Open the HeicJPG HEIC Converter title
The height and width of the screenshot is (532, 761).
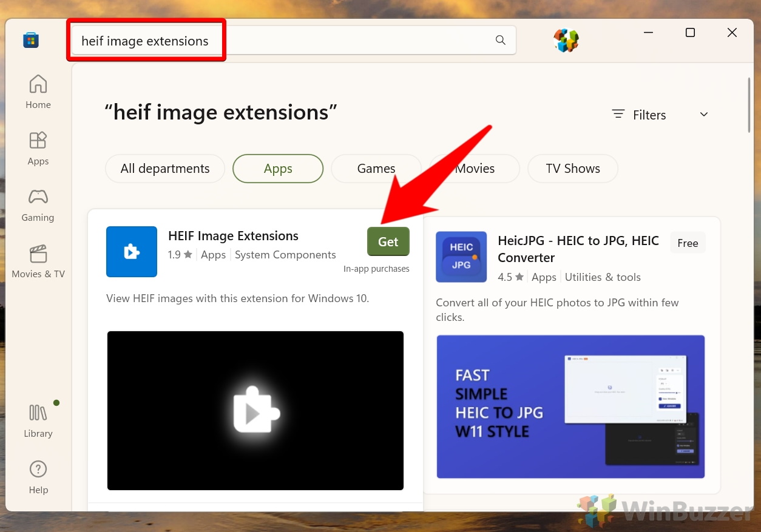tap(578, 249)
